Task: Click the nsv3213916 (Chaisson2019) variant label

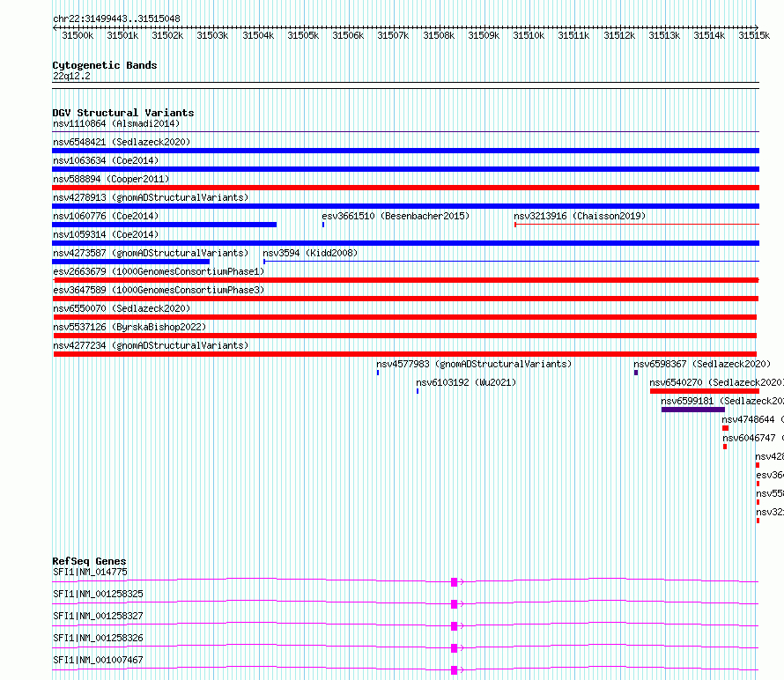Action: click(x=579, y=216)
